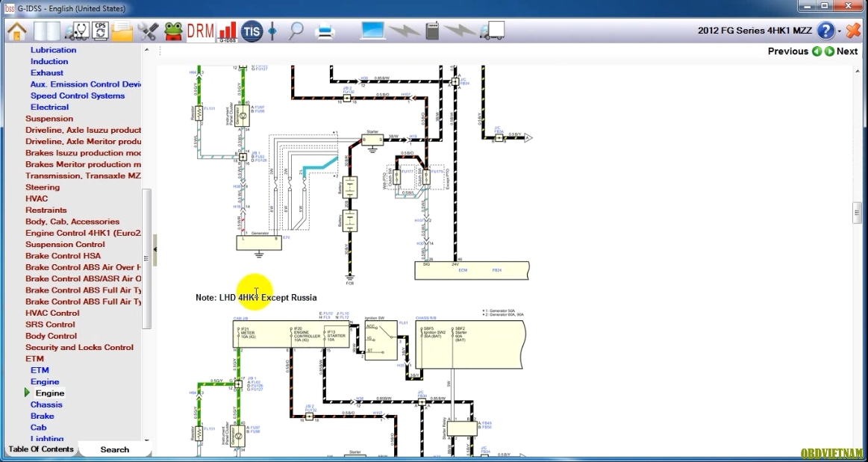Switch to the Table Of Contents tab

tap(41, 449)
